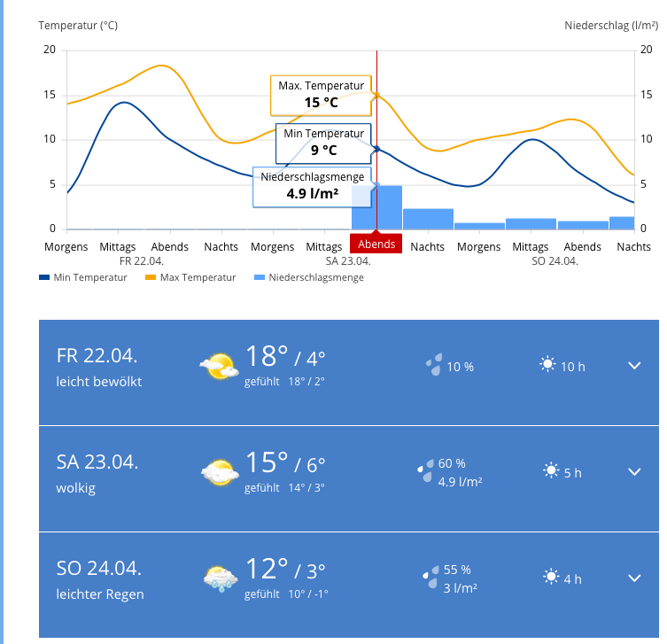Click the highlighted red Abends axis label
The height and width of the screenshot is (644, 667).
coord(376,245)
